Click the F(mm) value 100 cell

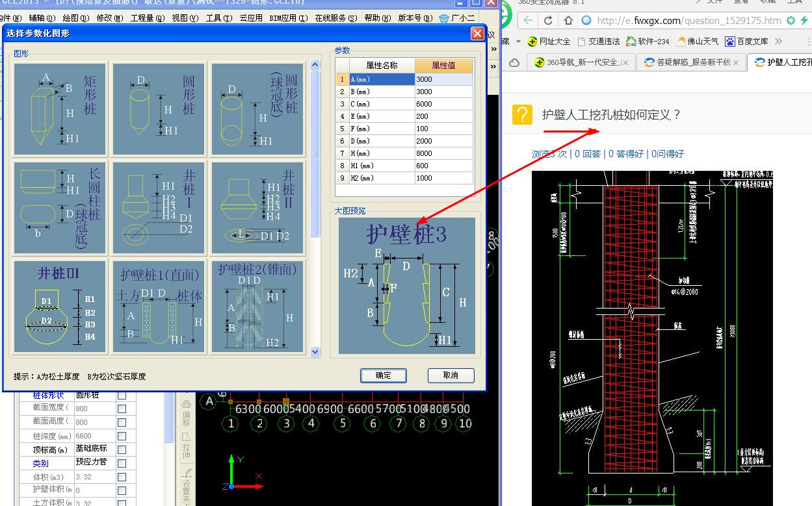(444, 129)
